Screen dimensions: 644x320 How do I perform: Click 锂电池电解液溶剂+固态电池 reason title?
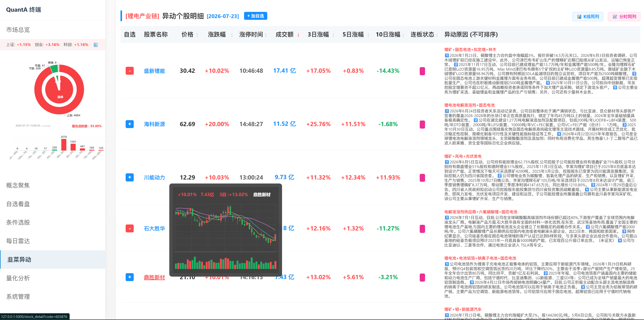pyautogui.click(x=469, y=105)
